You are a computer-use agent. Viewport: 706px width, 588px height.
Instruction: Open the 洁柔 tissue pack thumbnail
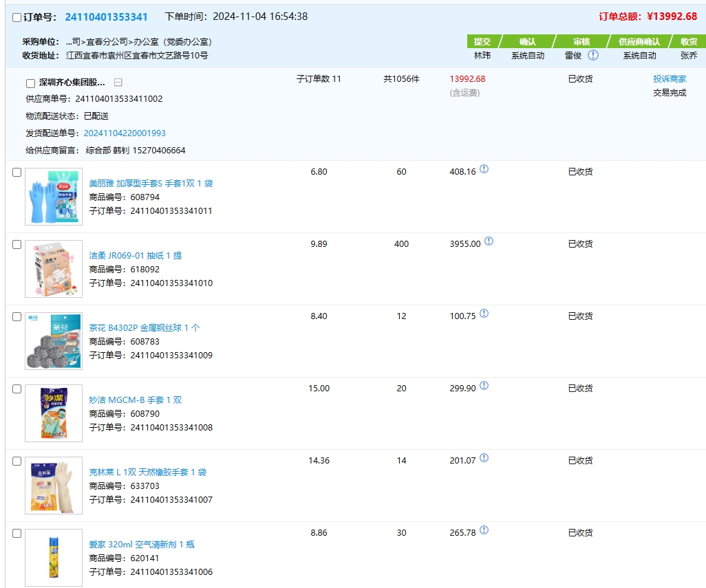click(54, 269)
